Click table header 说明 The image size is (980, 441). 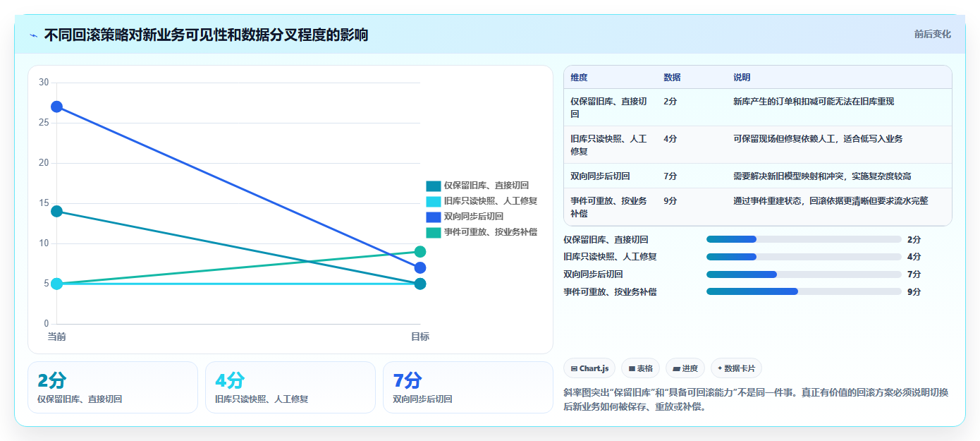[x=742, y=78]
